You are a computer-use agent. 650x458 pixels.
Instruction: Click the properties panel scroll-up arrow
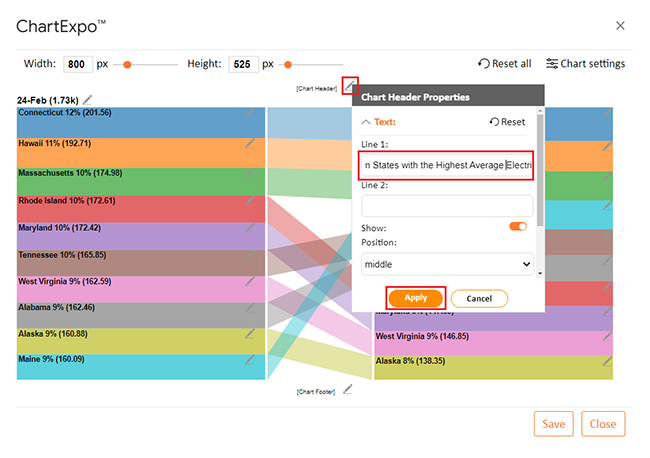[x=540, y=111]
